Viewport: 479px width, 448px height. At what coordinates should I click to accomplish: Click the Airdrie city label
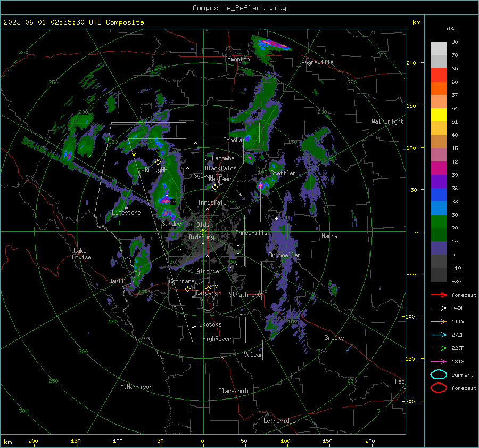point(208,271)
